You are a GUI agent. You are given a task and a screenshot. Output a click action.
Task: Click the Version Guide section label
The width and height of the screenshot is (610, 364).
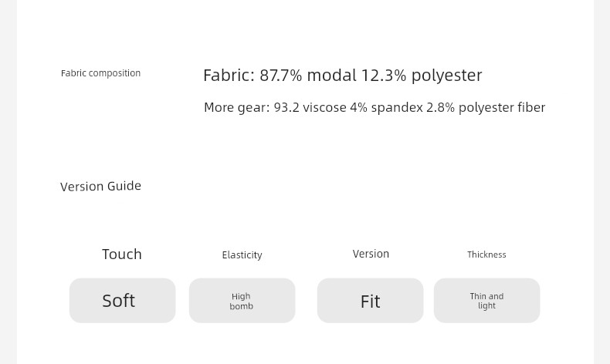(100, 186)
